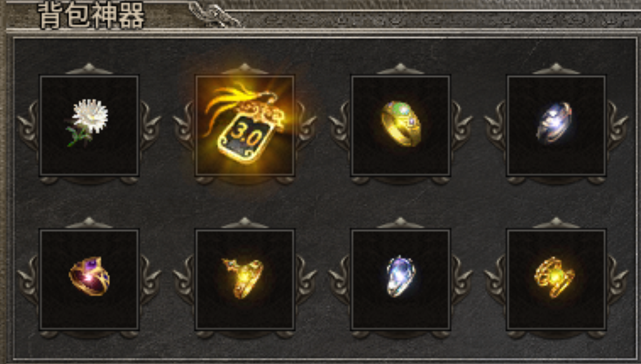Select the gold ring with green gem
Viewport: 641px width, 364px height.
(401, 123)
